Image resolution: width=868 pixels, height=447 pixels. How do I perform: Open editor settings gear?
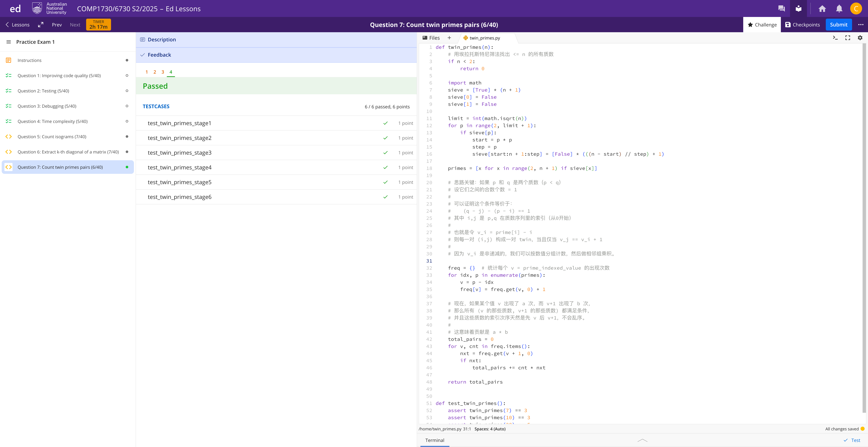click(860, 38)
